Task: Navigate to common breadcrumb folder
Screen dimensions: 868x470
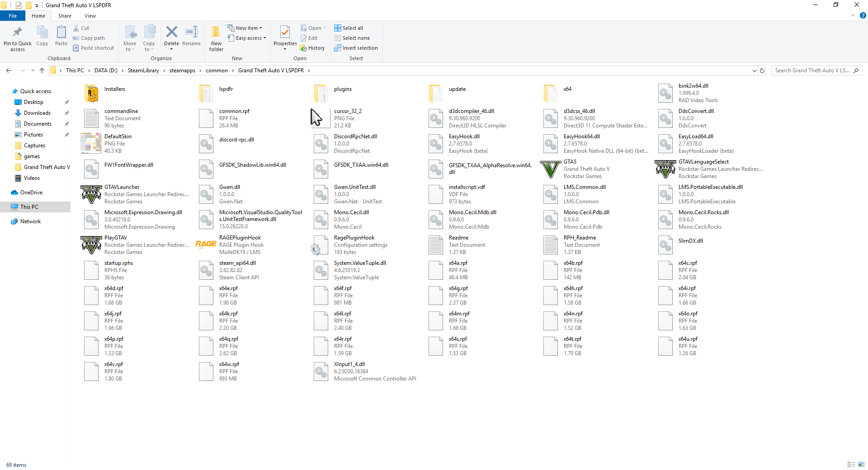Action: tap(217, 70)
